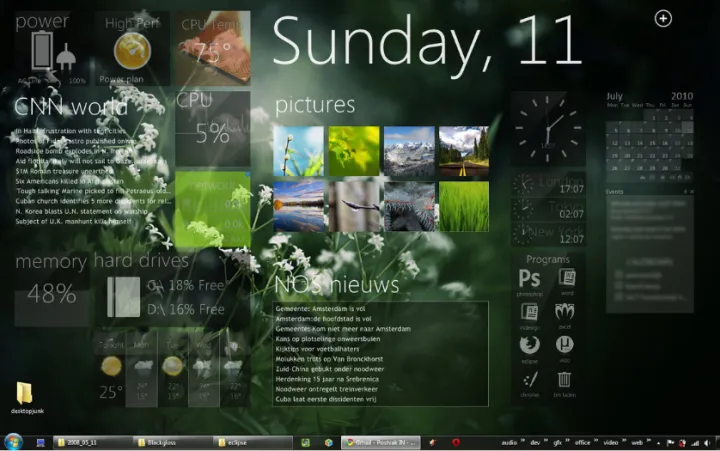Click the InDesign program icon

[530, 314]
